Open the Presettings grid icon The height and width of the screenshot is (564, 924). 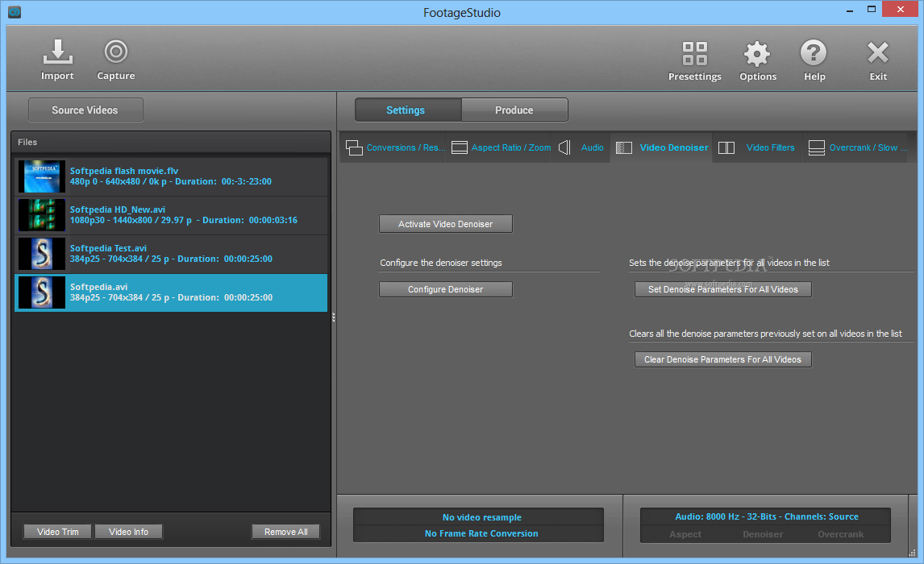tap(695, 53)
